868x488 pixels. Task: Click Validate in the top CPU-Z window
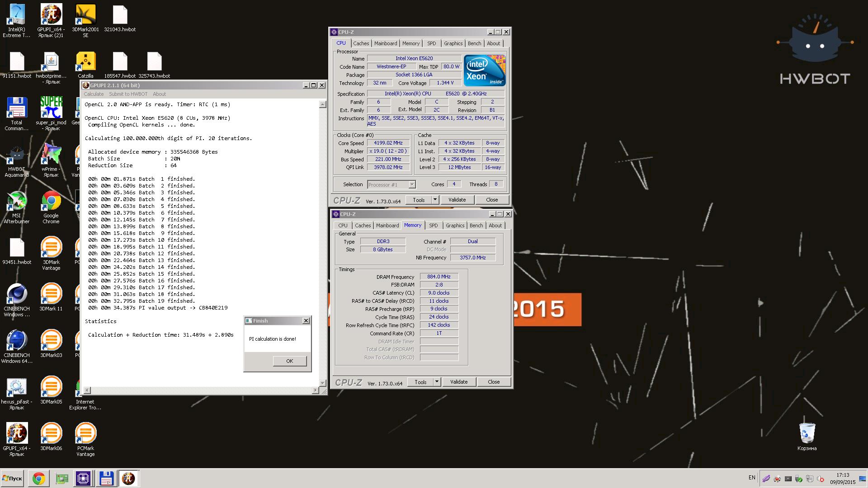pos(457,200)
